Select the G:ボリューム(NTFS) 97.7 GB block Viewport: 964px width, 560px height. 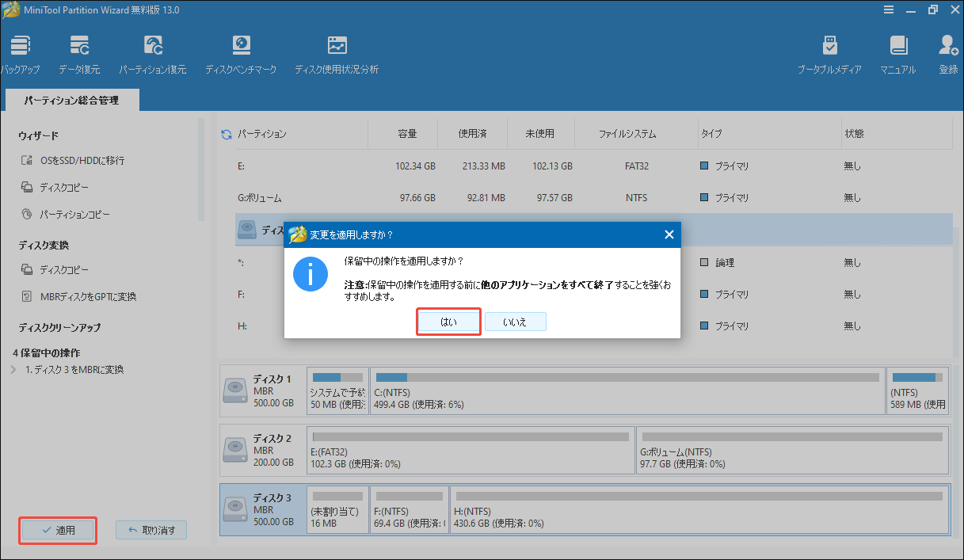[x=793, y=450]
